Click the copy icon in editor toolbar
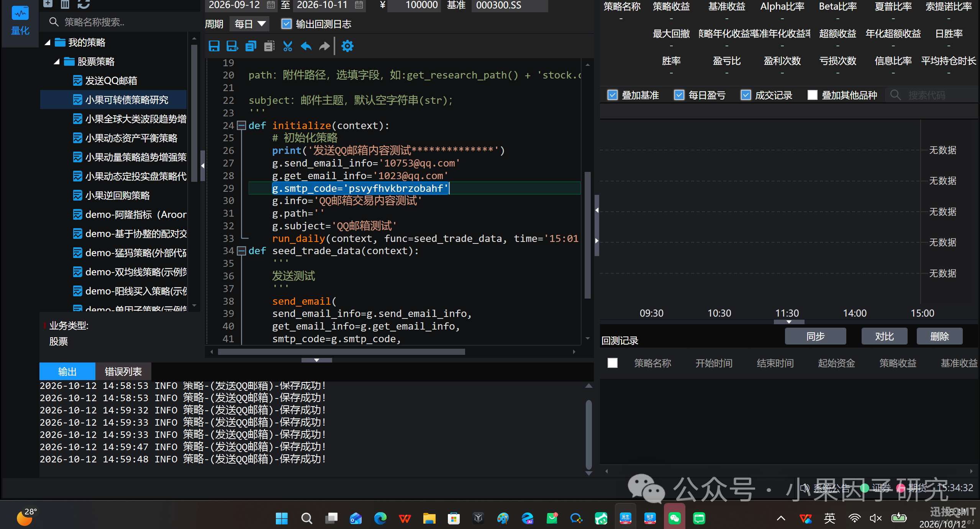The width and height of the screenshot is (980, 529). [251, 46]
